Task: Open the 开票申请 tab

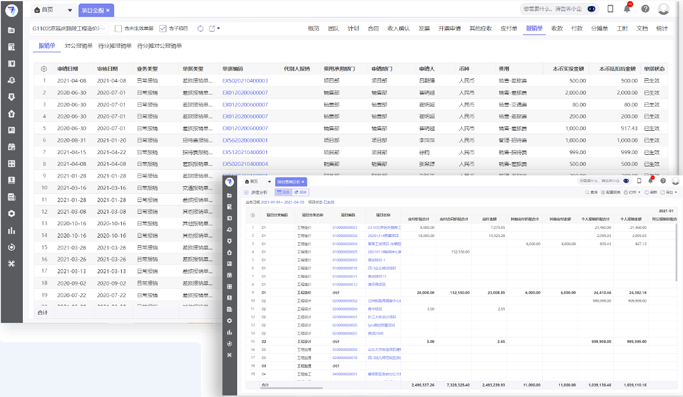Action: pyautogui.click(x=450, y=28)
